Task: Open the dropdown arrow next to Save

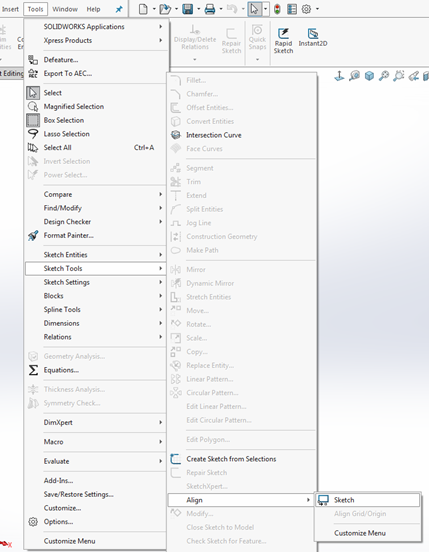Action: (198, 9)
